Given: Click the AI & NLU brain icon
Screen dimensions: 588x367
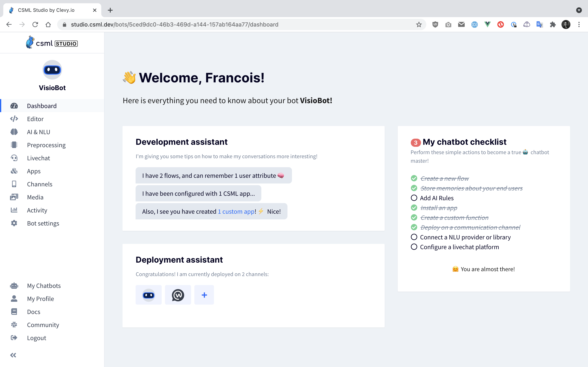Looking at the screenshot, I should [14, 132].
